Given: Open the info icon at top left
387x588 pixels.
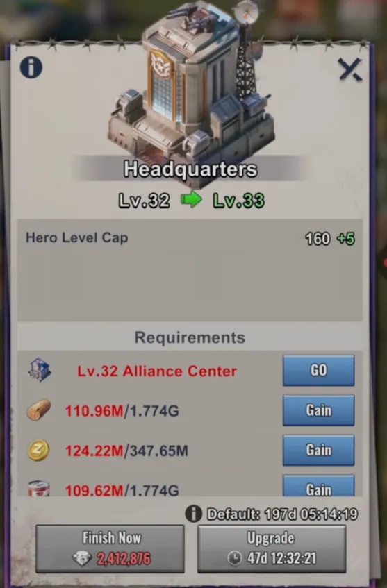Looking at the screenshot, I should pyautogui.click(x=31, y=67).
